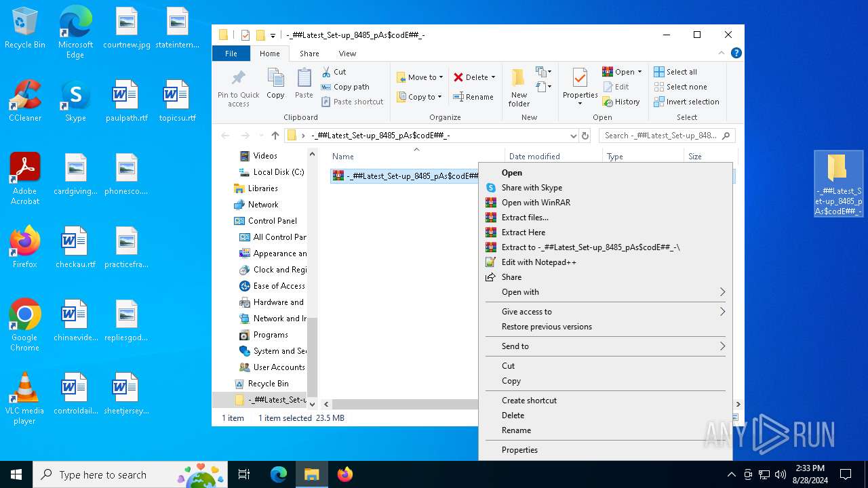Click Paste shortcut in ribbon
This screenshot has height=488, width=868.
(x=352, y=102)
